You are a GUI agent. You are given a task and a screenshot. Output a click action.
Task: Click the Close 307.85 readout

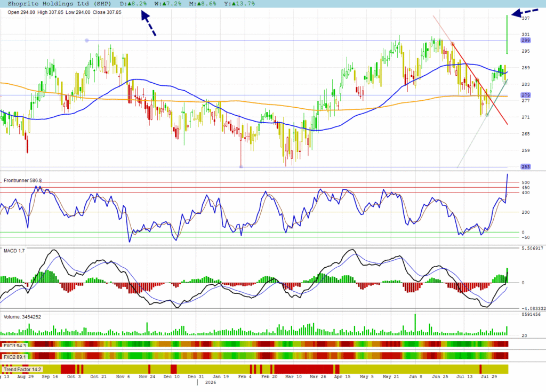(107, 12)
